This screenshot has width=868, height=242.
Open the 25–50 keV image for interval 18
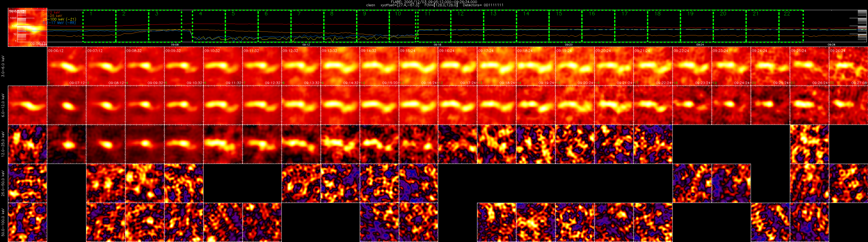(x=692, y=183)
